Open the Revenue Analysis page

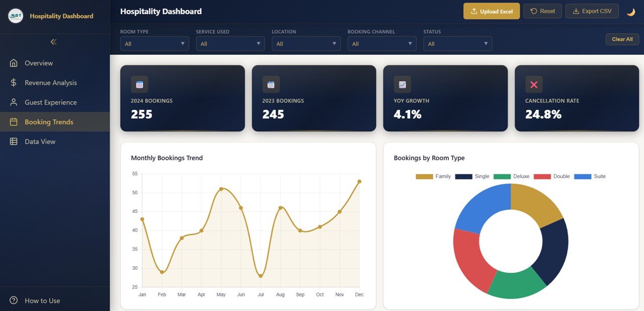point(50,83)
